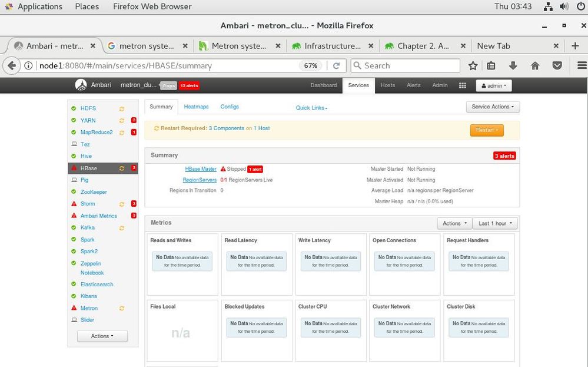Open the orange Restart dropdown
Screen dimensions: 588x367
coord(487,130)
